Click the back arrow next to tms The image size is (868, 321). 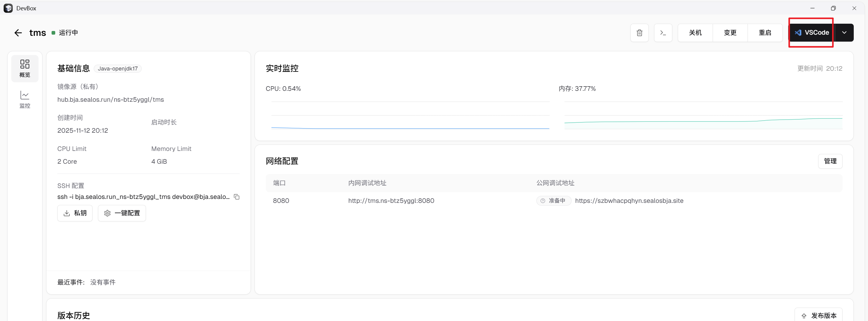[x=18, y=33]
